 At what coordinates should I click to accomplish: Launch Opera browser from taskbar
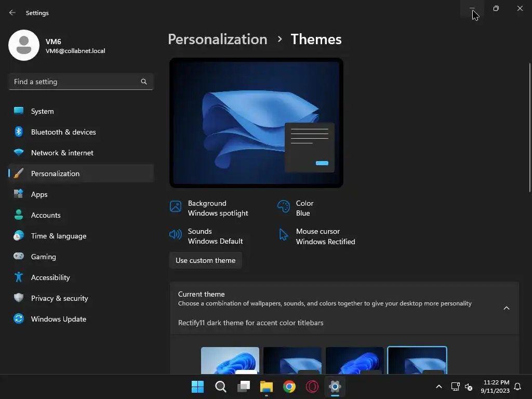coord(312,387)
